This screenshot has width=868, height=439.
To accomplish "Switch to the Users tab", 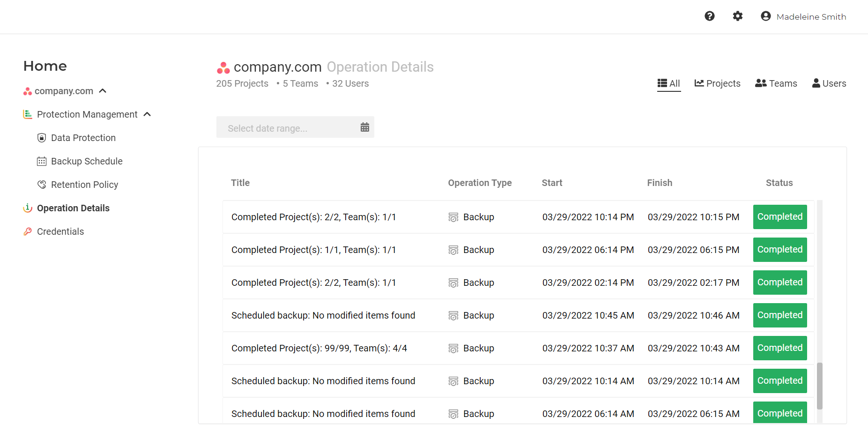I will 829,83.
